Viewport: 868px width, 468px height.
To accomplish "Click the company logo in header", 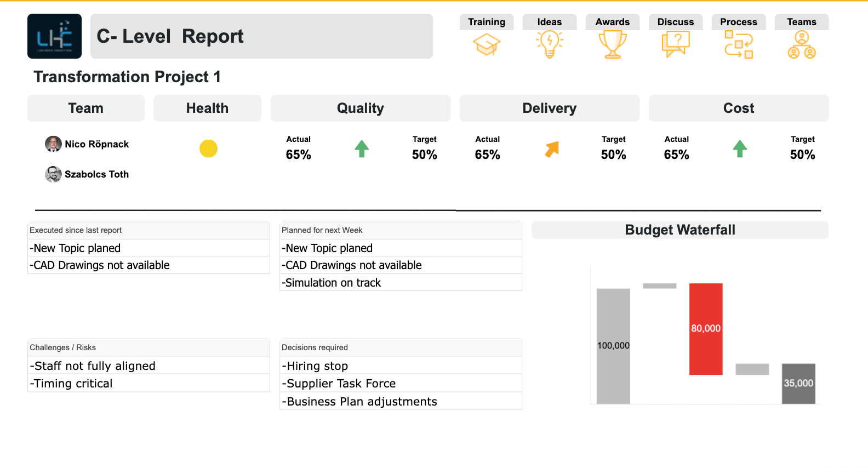I will (x=54, y=36).
